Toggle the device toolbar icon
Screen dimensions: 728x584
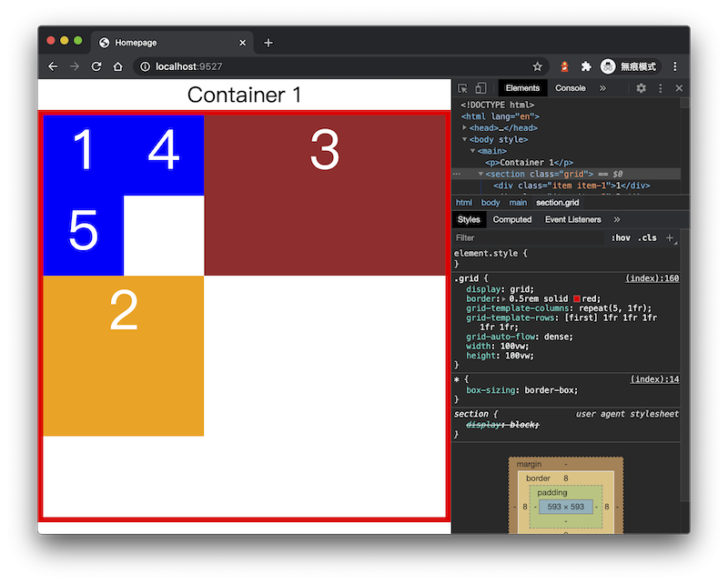pyautogui.click(x=480, y=88)
